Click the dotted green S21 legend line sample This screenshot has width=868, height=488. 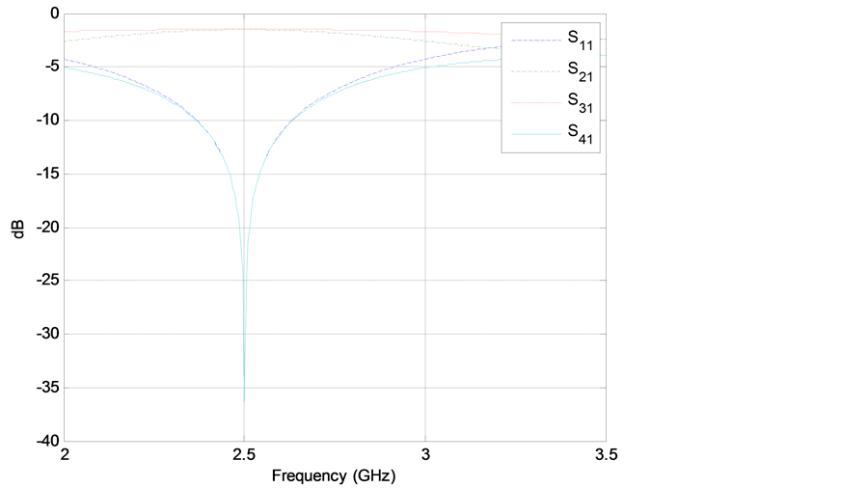[533, 70]
